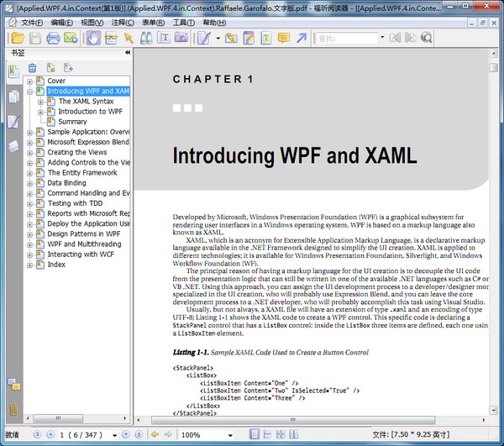Screen dimensions: 504x446
Task: Collapse Introducing WPF and XAML bookmark
Action: [29, 92]
